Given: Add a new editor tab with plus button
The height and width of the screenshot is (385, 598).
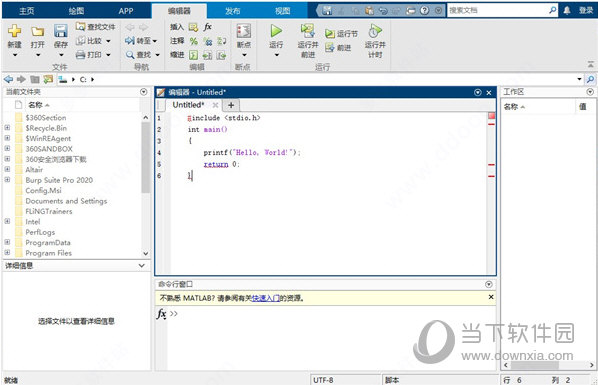Looking at the screenshot, I should (x=231, y=105).
